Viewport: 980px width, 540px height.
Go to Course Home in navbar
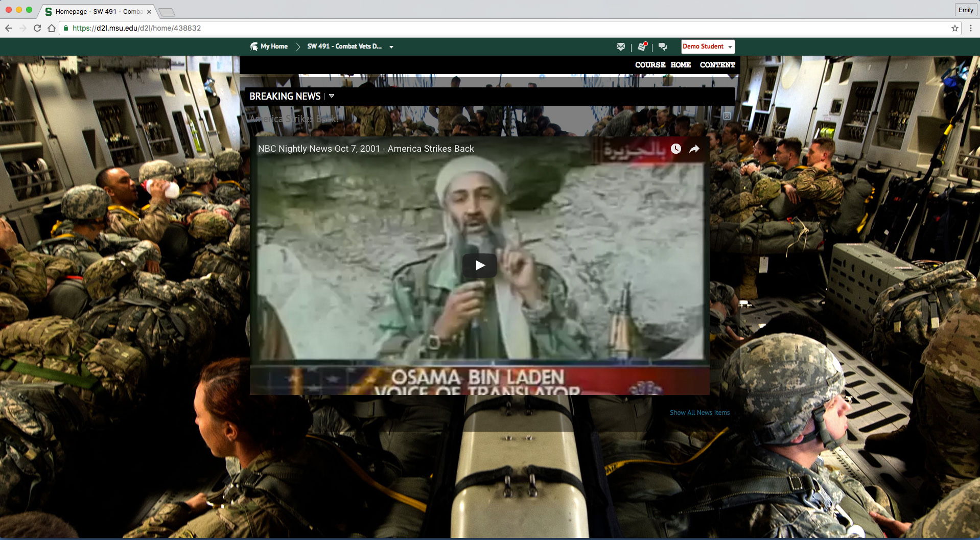[x=663, y=65]
